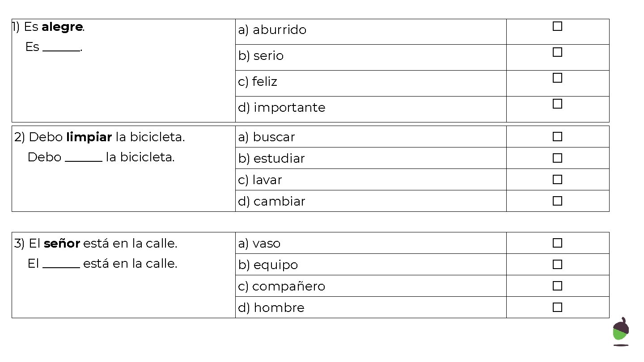This screenshot has width=644, height=362.
Task: Mark the 'importante' checkbox
Action: click(x=557, y=104)
